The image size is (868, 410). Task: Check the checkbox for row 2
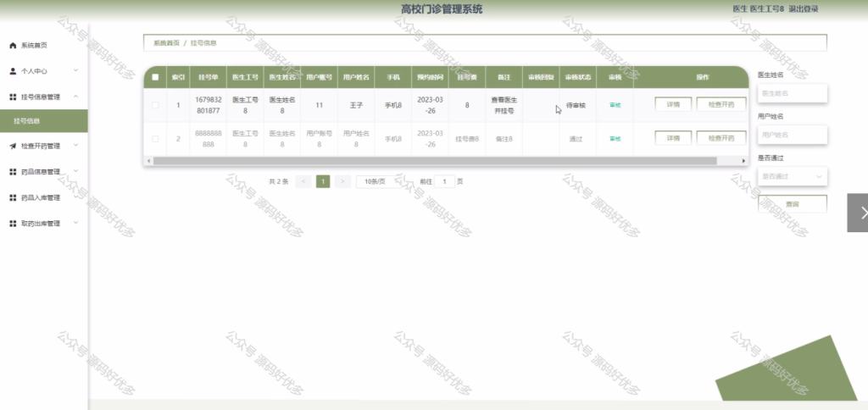(x=155, y=139)
